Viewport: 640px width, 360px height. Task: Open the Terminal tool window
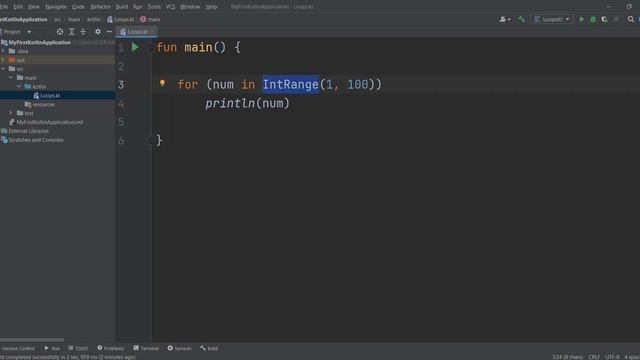pos(146,348)
